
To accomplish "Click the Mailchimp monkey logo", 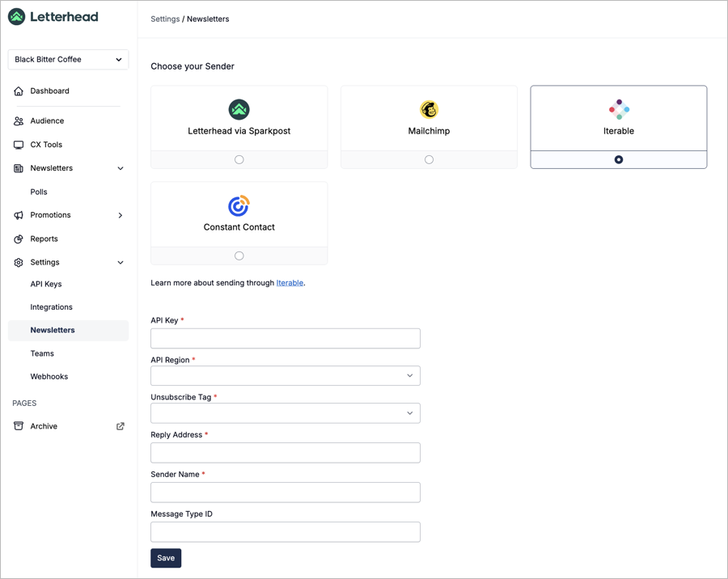I will (429, 110).
